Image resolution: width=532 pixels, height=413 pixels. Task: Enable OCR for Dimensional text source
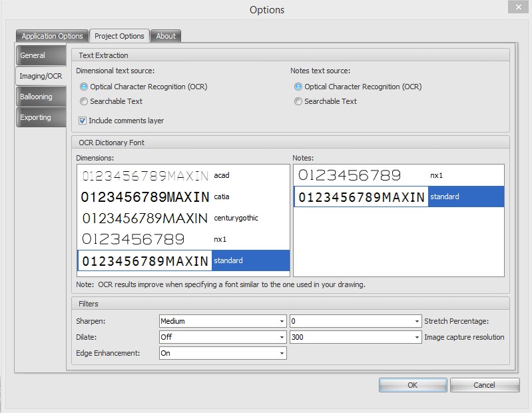(84, 87)
